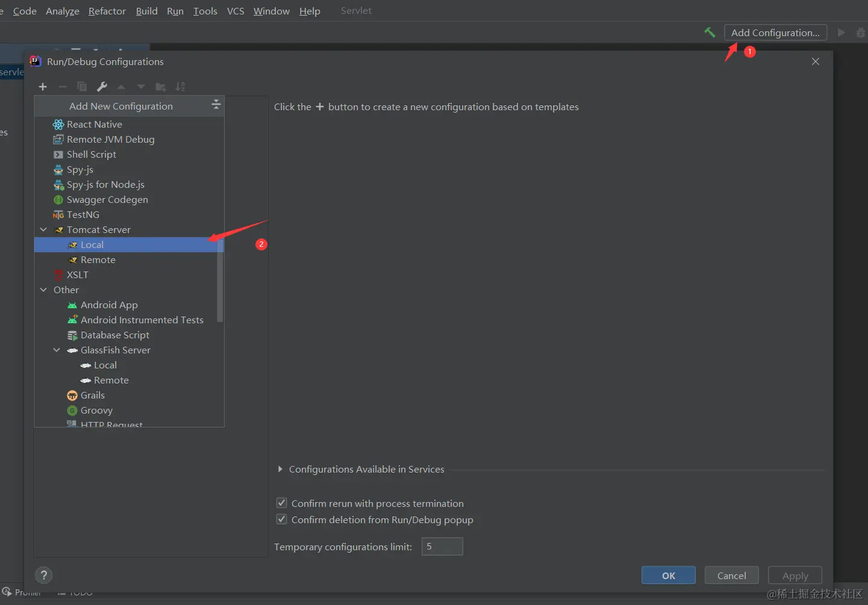The width and height of the screenshot is (868, 605).
Task: Select the Swagger Codegen configuration type
Action: tap(129, 199)
